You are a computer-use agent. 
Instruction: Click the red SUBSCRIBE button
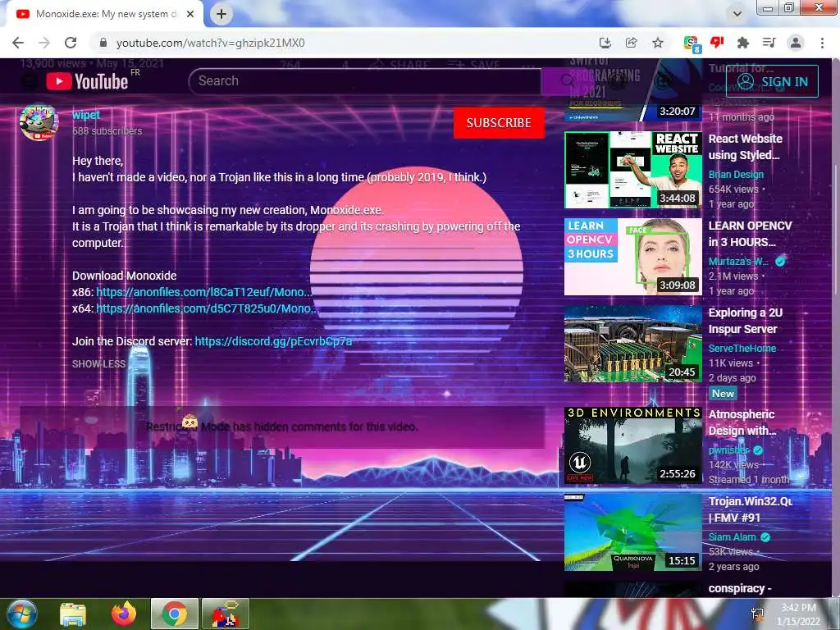point(499,123)
